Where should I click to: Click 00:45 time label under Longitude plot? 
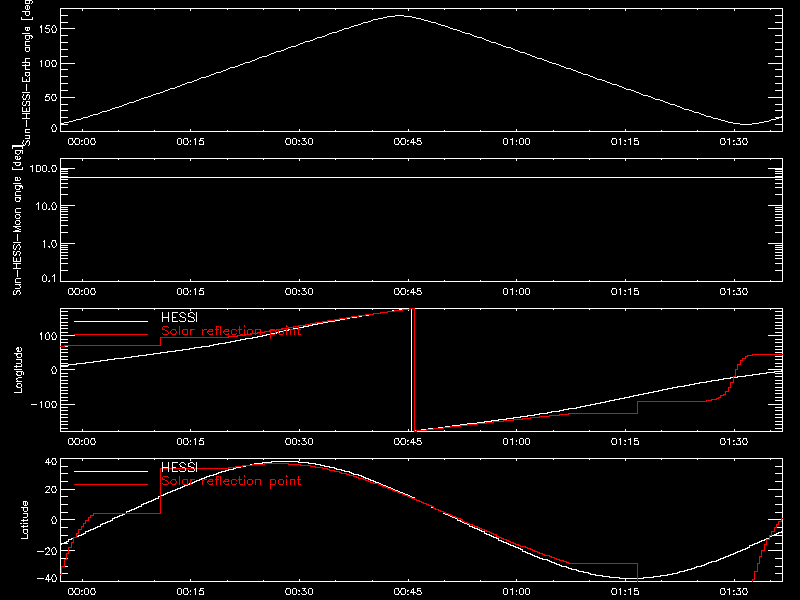[x=408, y=442]
